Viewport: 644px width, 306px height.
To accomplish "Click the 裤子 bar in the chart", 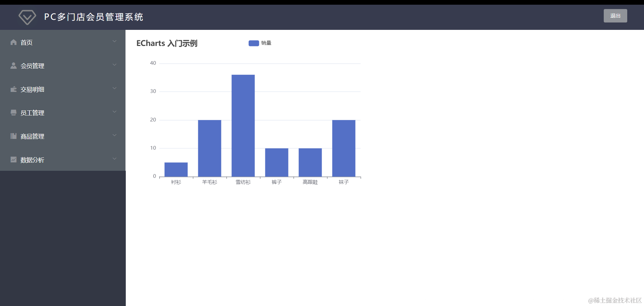I will pyautogui.click(x=277, y=162).
